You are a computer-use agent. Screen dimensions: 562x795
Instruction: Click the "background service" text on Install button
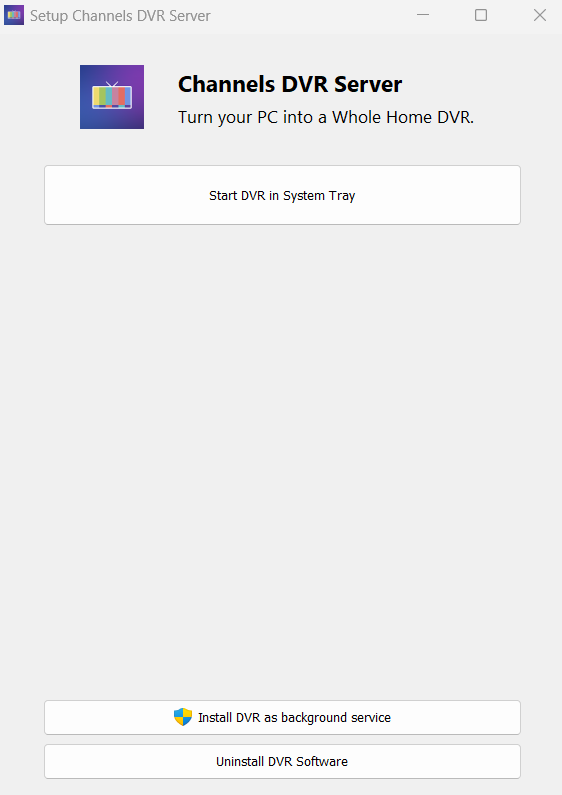pyautogui.click(x=336, y=718)
